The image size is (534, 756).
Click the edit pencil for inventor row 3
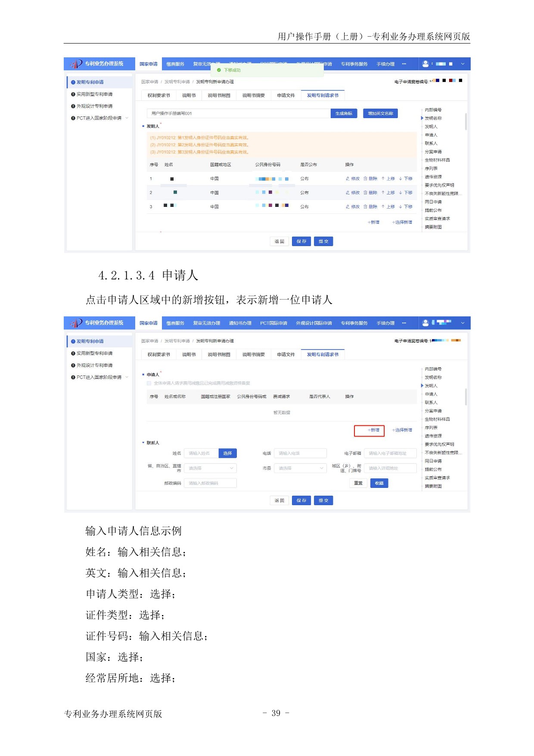[x=348, y=207]
